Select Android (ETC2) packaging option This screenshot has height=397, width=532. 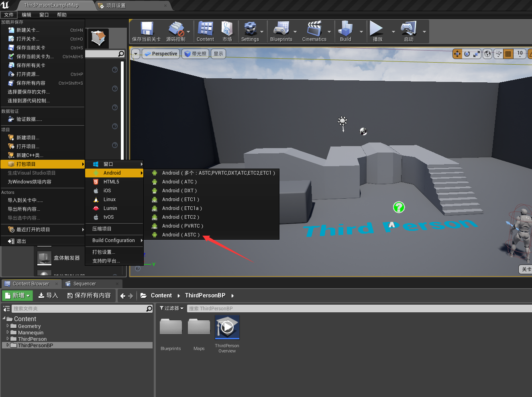tap(211, 217)
